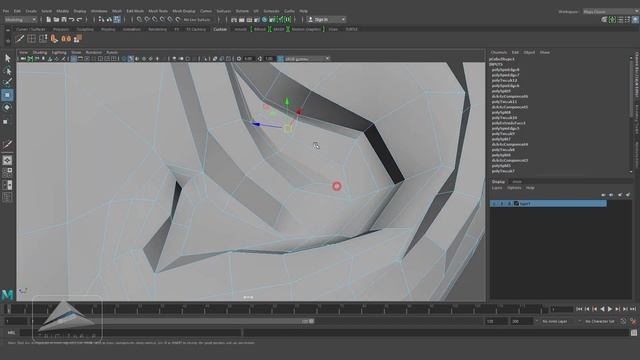Click the orange foot icon on Custom shelf
Screen dimensions: 640x360
point(54,39)
